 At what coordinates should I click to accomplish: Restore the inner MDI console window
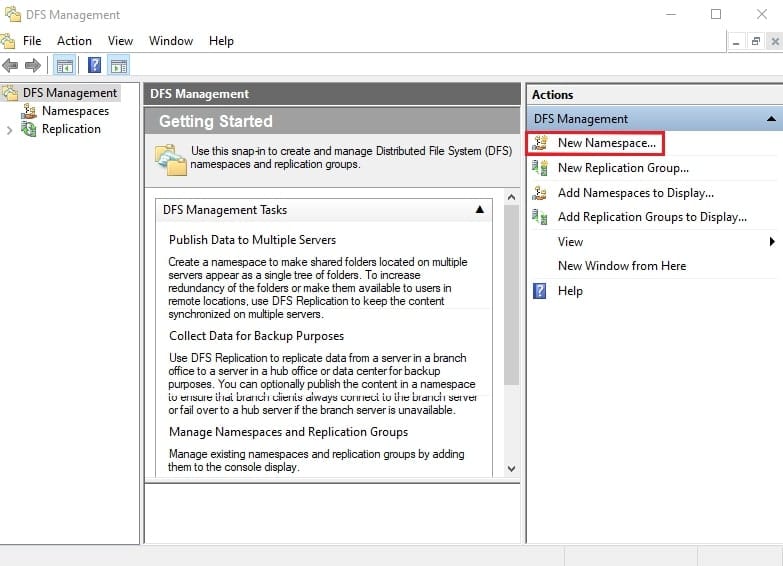point(756,41)
